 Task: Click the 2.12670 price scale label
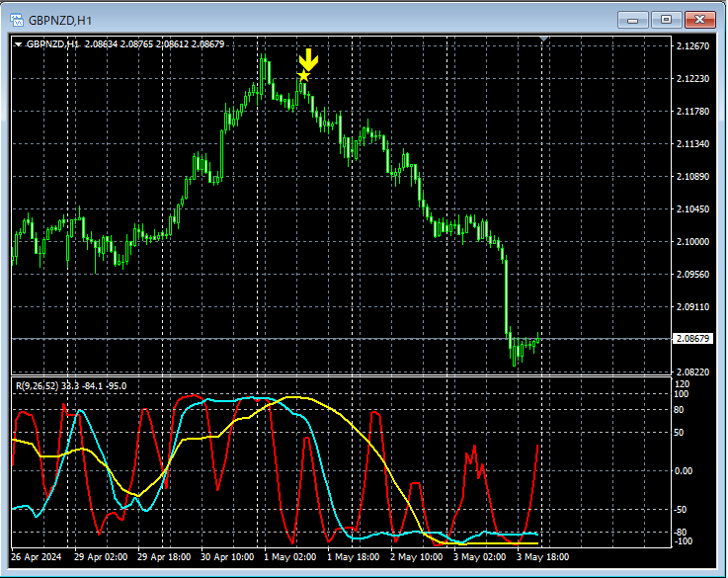point(690,46)
